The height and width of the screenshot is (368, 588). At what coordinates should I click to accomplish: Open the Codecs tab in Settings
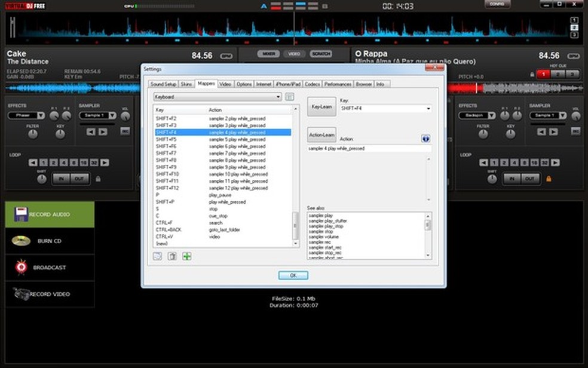[313, 84]
